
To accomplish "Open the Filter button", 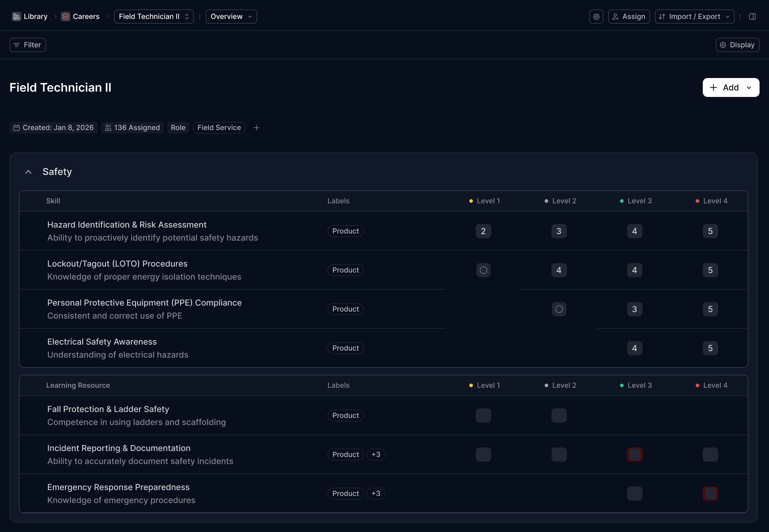I will [x=28, y=45].
